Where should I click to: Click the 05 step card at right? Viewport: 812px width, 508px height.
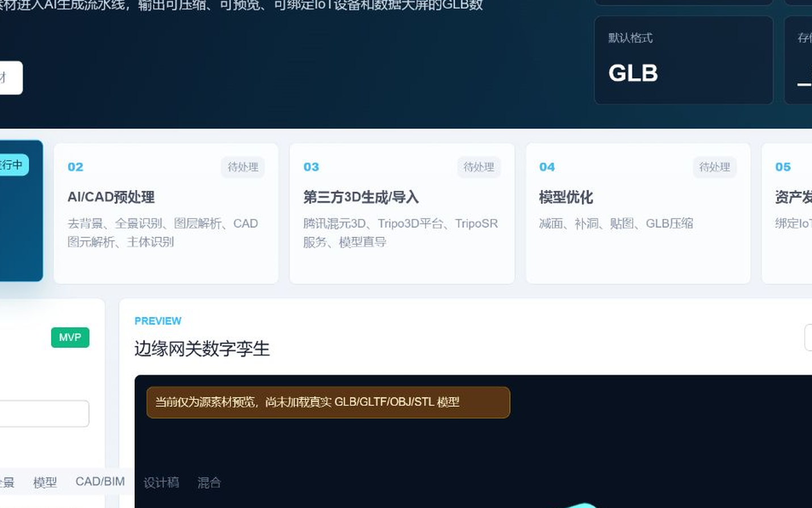(x=787, y=213)
